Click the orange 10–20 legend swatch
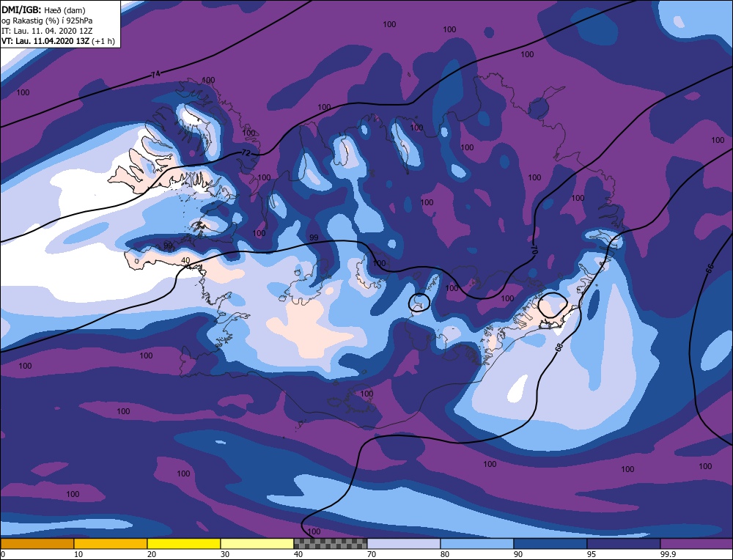The height and width of the screenshot is (560, 733). click(x=111, y=544)
